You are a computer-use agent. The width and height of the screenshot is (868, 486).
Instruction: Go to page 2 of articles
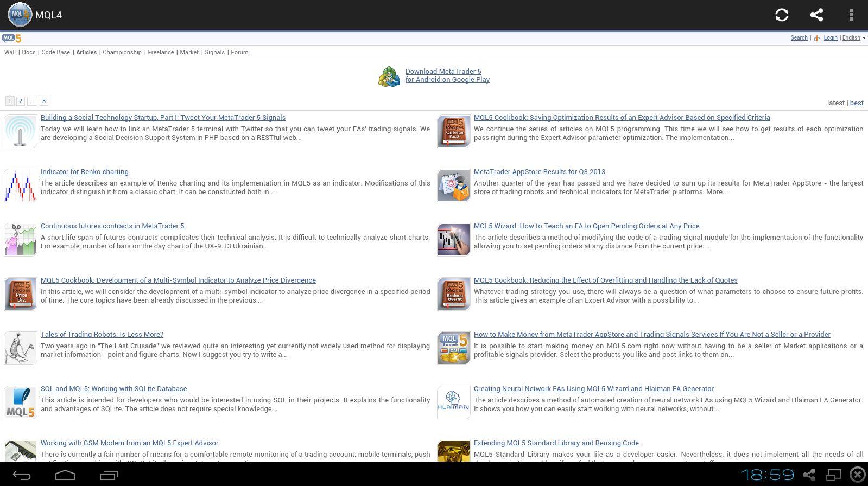coord(21,101)
